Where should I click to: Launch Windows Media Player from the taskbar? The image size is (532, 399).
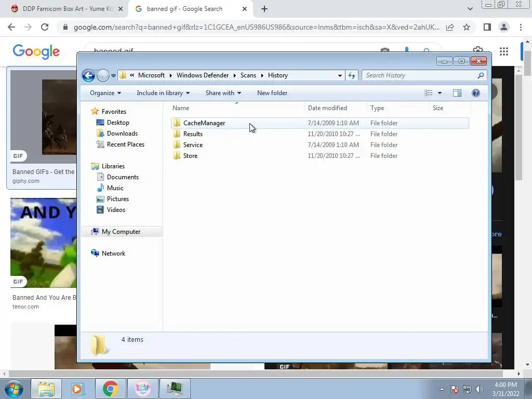tap(78, 389)
